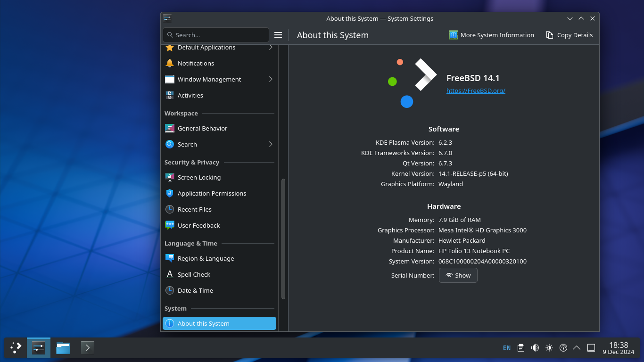Open the User Feedback settings

(x=198, y=225)
